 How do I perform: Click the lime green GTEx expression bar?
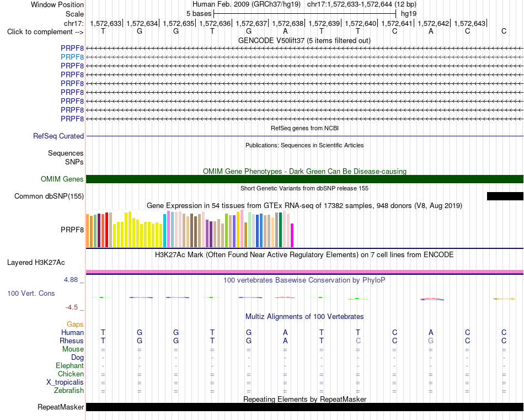(x=226, y=231)
